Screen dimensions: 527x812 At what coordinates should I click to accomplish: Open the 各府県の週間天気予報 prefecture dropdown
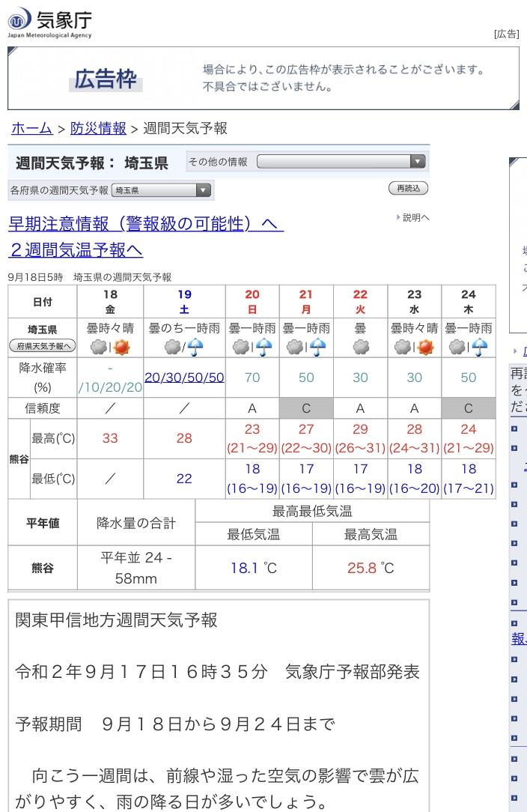click(161, 190)
